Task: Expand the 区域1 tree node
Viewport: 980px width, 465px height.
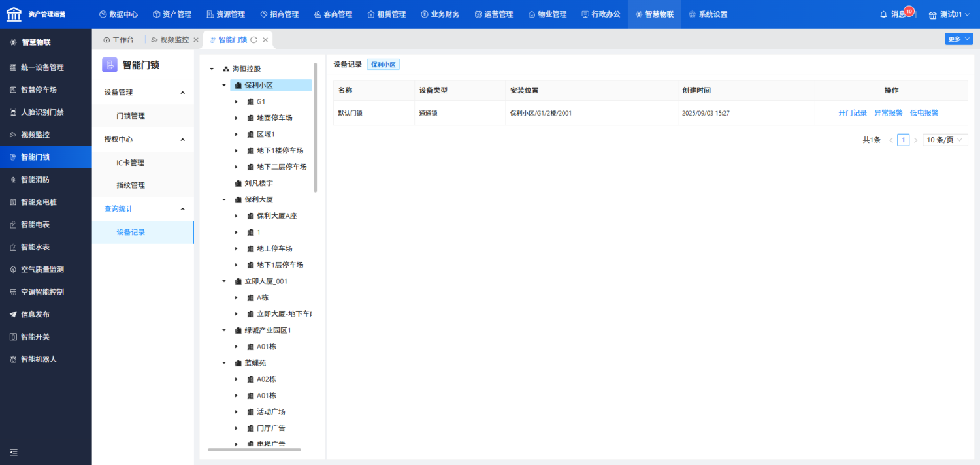Action: (x=236, y=134)
